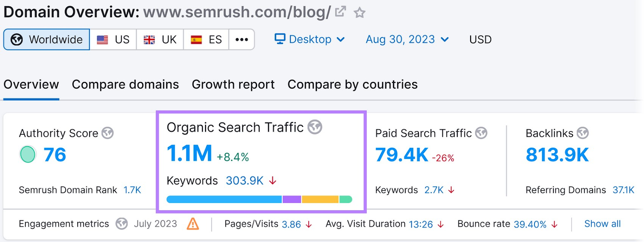Image resolution: width=644 pixels, height=242 pixels.
Task: Expand more countries with the three-dot button
Action: (x=242, y=39)
